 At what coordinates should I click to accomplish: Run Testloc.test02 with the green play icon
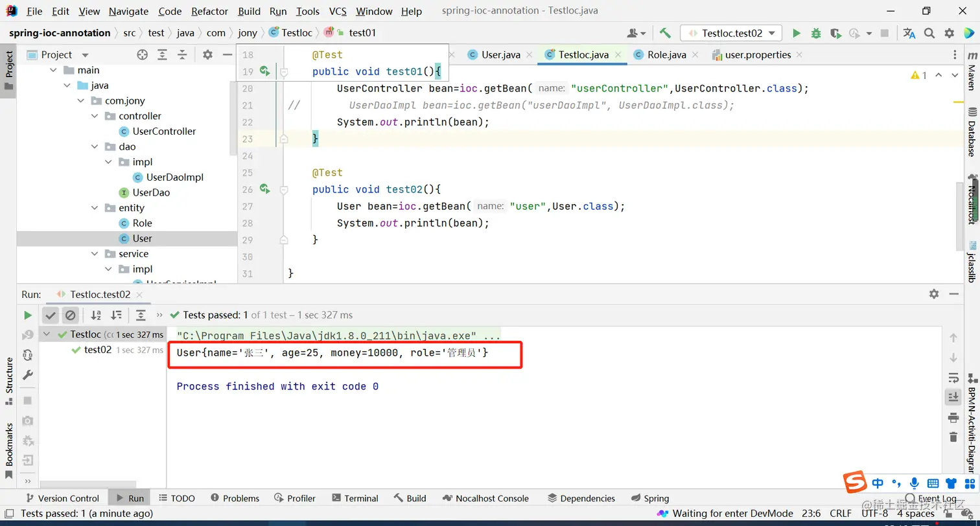(797, 33)
